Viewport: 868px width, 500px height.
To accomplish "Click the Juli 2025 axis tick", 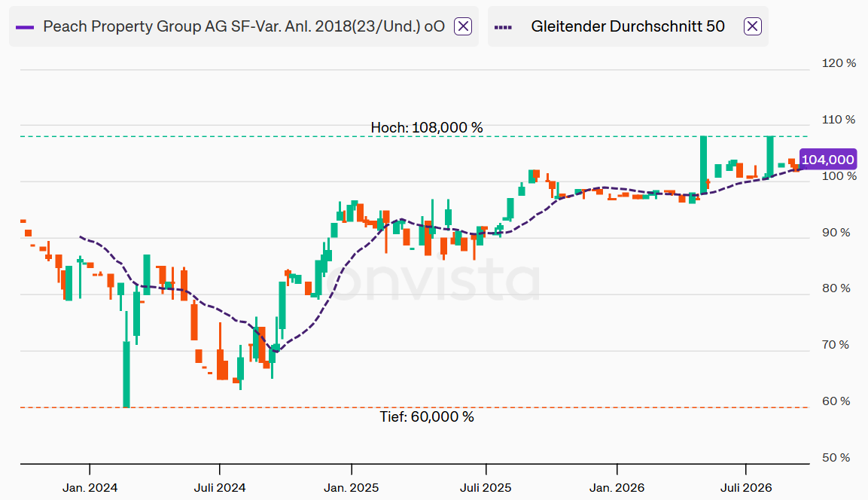I will [x=486, y=488].
